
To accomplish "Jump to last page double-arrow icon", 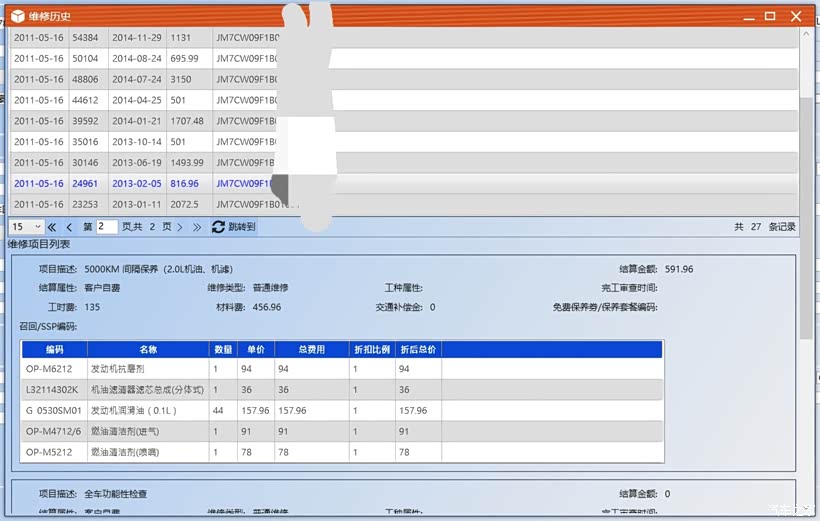I will (197, 227).
